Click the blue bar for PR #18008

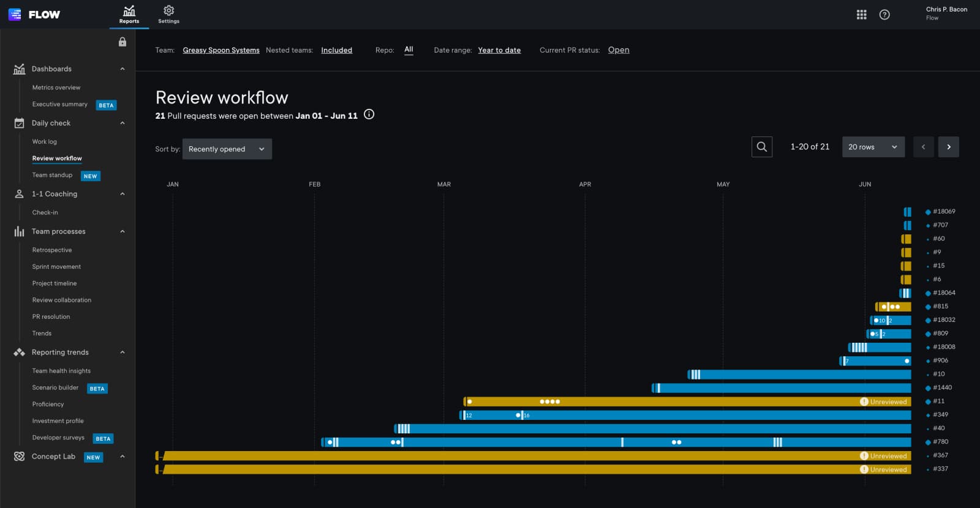click(x=880, y=348)
